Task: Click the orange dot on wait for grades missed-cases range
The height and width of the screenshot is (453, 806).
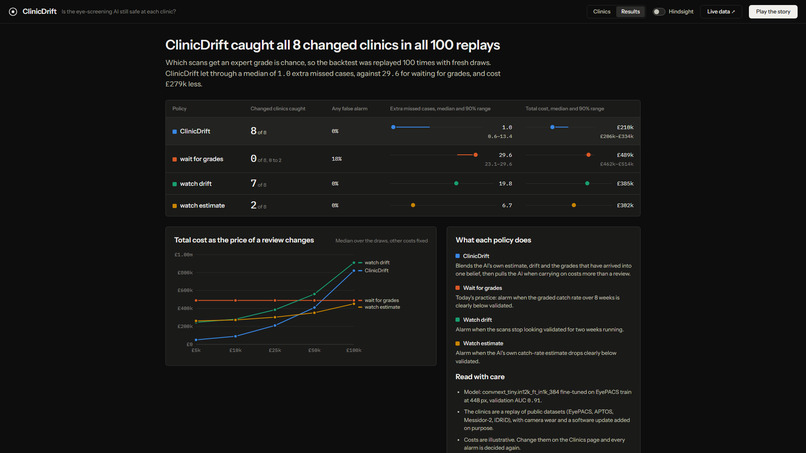Action: click(475, 155)
